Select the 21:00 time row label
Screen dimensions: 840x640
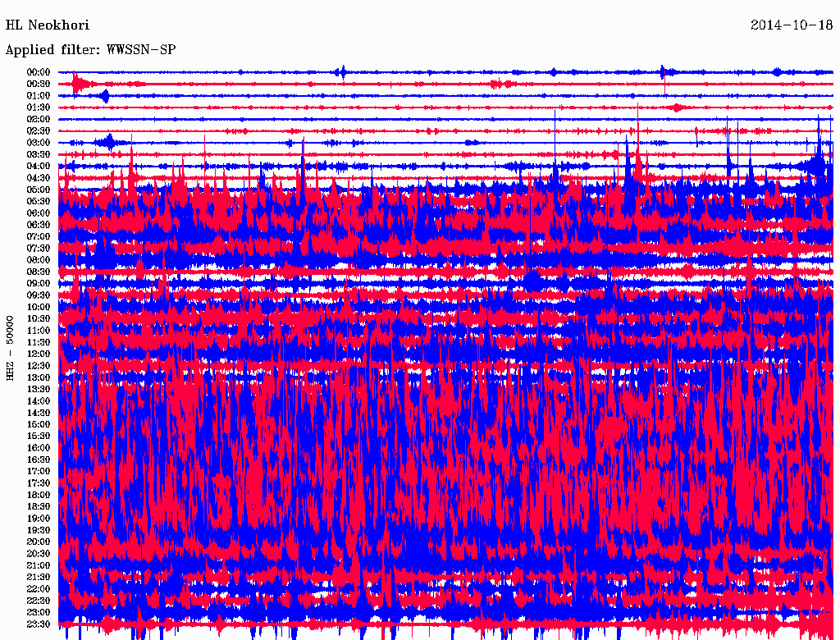tap(39, 566)
